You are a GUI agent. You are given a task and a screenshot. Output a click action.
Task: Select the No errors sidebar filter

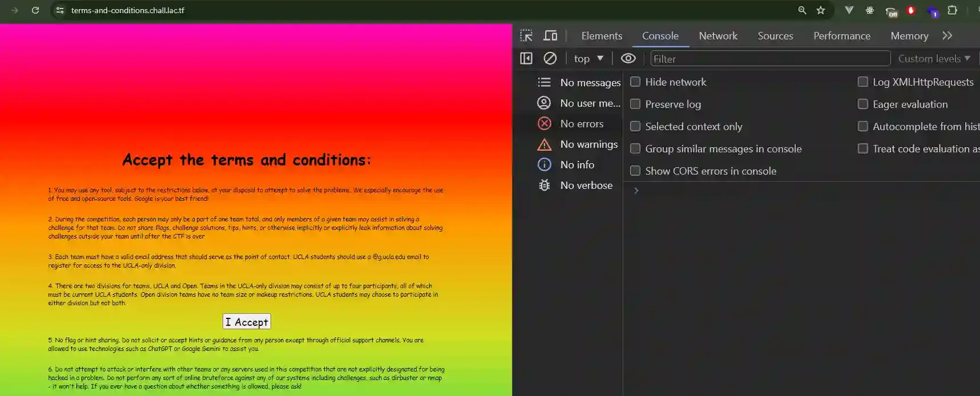[581, 123]
